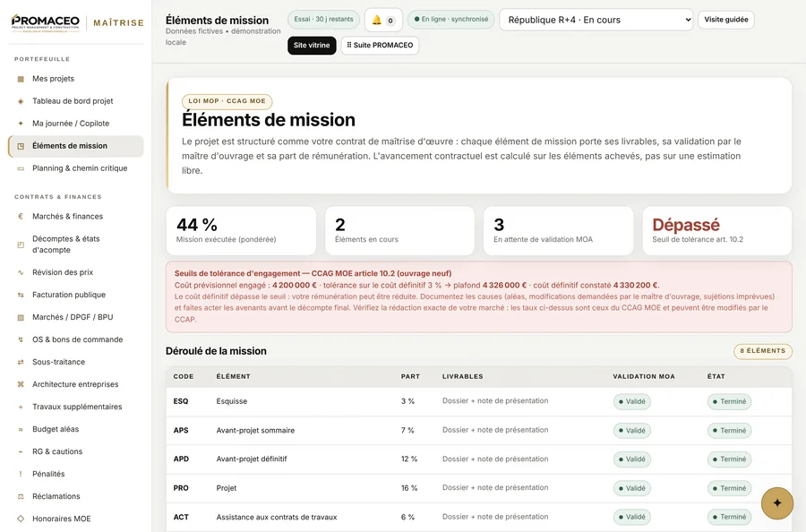Click the 12 % part value
The height and width of the screenshot is (532, 806).
coord(409,459)
